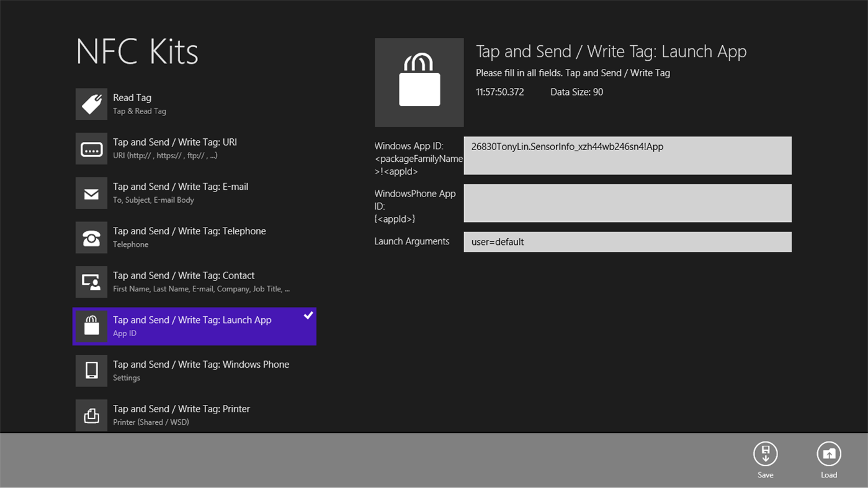Click the empty WindowsPhone App ID field
The width and height of the screenshot is (868, 488).
pos(627,203)
